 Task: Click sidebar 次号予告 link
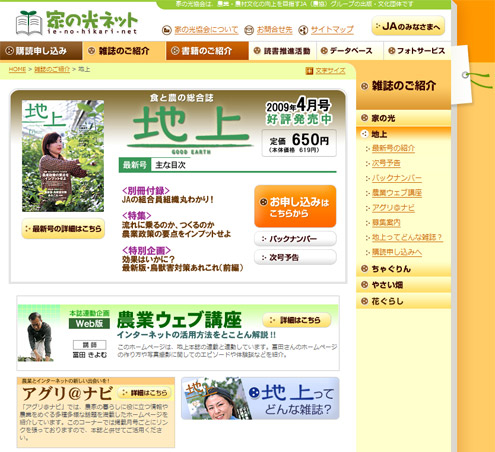click(386, 163)
